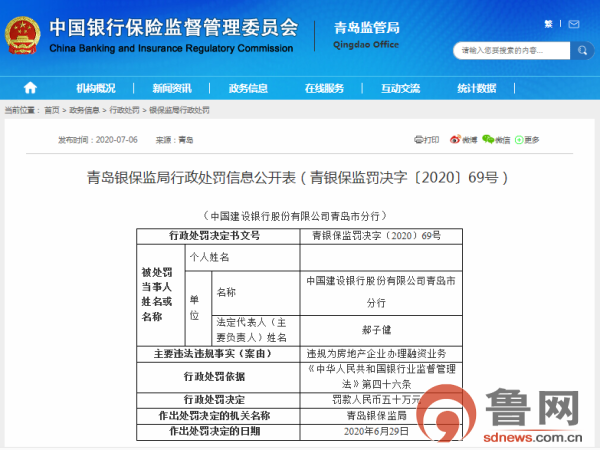
Task: Click the 被处罚当事人姓名或名称 cell
Action: coord(161,295)
